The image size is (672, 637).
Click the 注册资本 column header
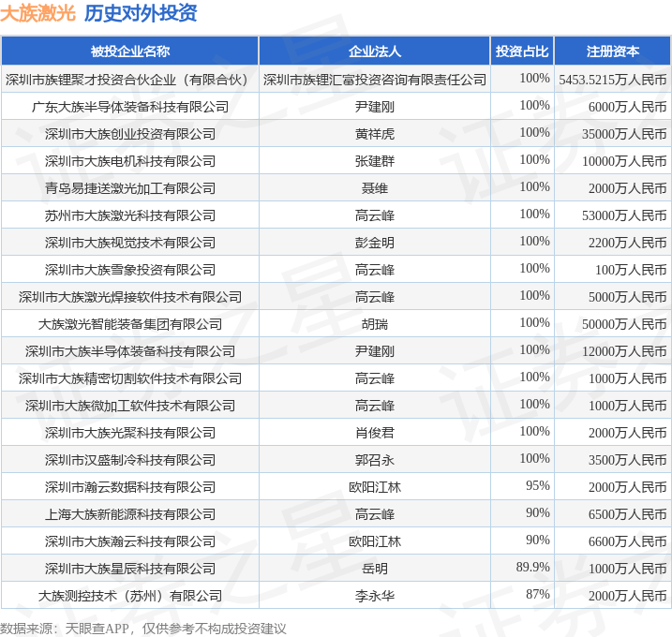coord(612,52)
